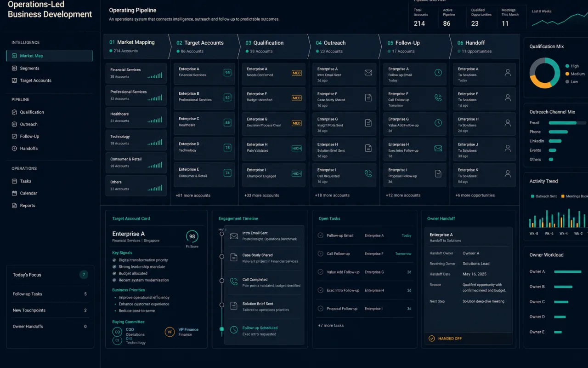The width and height of the screenshot is (588, 368).
Task: Toggle Recent system modernisation signal check
Action: (x=114, y=280)
